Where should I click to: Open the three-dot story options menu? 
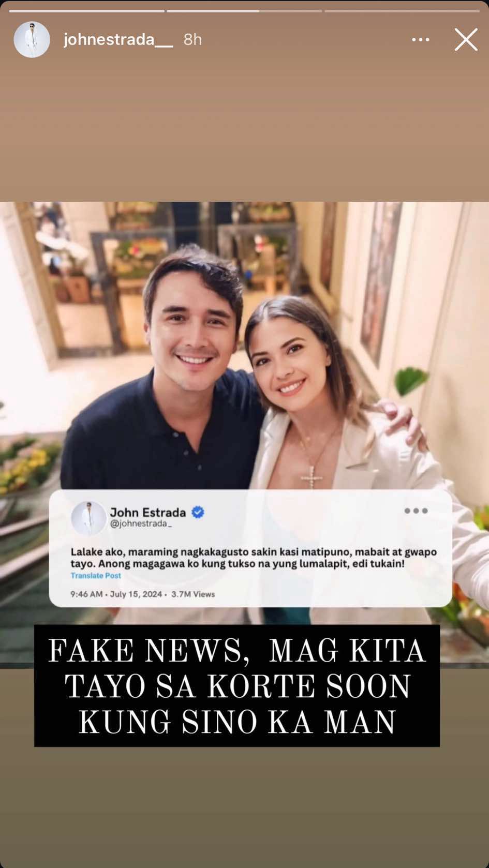420,40
